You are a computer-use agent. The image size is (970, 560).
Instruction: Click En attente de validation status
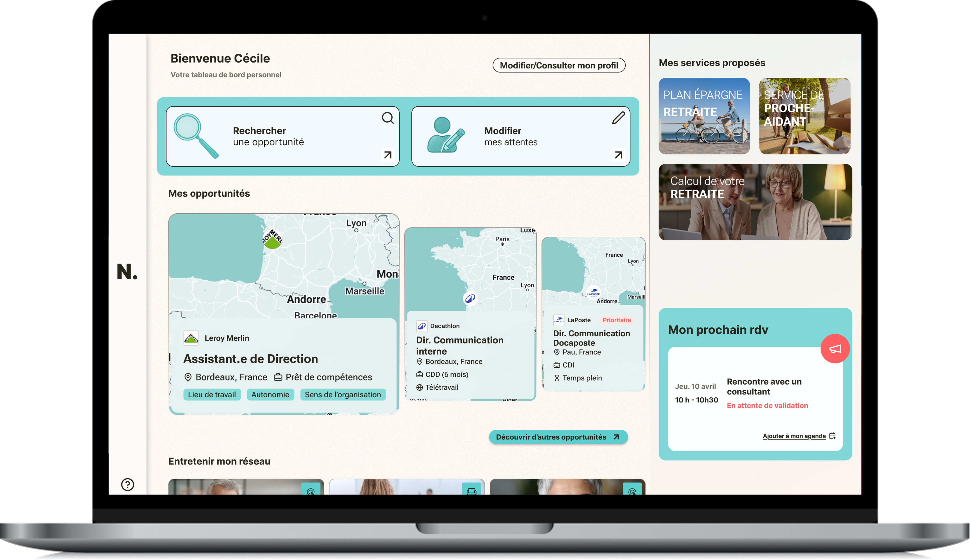[x=767, y=405]
